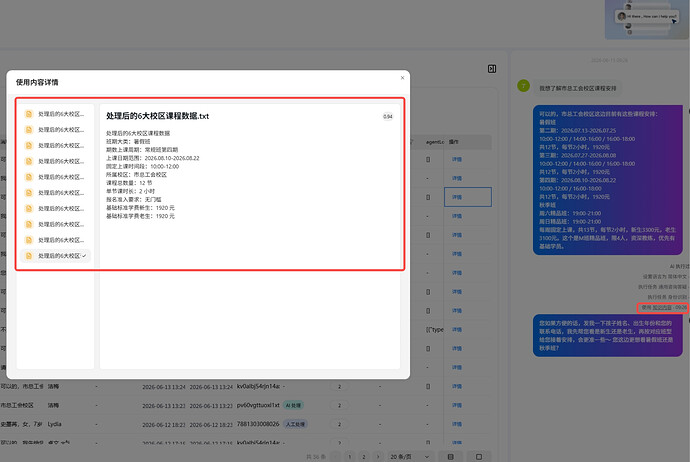Image resolution: width=690 pixels, height=462 pixels.
Task: Collapse the side panel via toggle icon
Action: tap(492, 69)
